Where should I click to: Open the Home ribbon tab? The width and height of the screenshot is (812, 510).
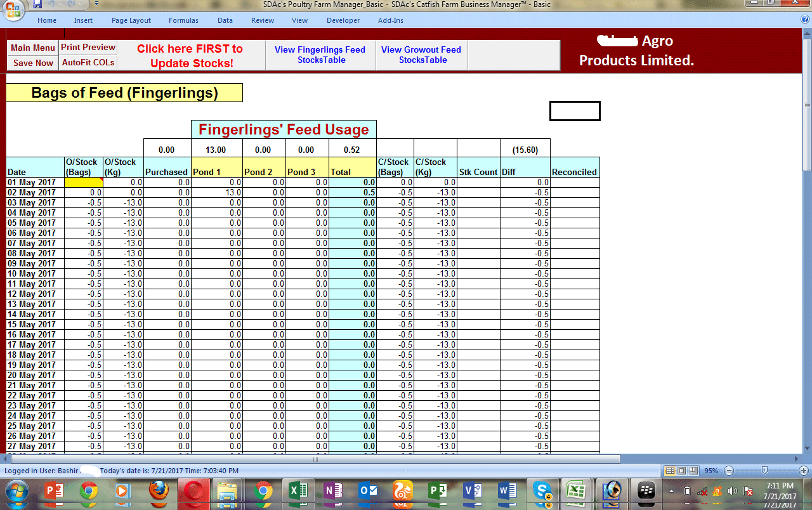47,20
